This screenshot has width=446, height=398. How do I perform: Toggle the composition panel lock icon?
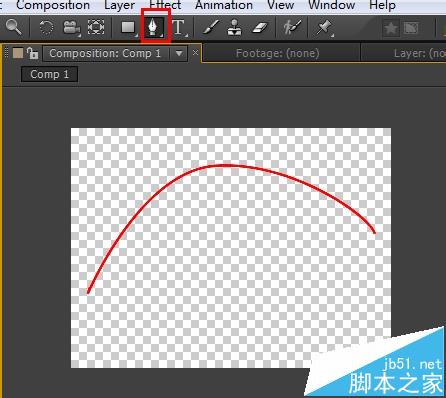[x=32, y=53]
